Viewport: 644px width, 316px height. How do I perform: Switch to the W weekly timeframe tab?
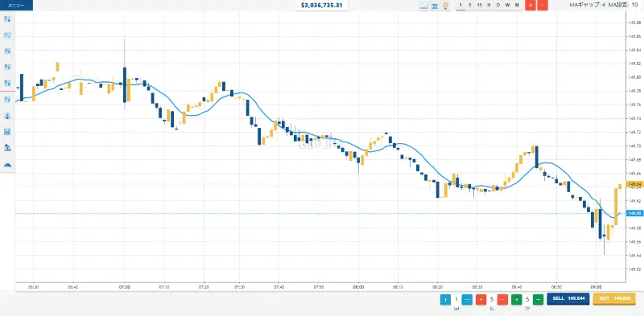coord(508,6)
